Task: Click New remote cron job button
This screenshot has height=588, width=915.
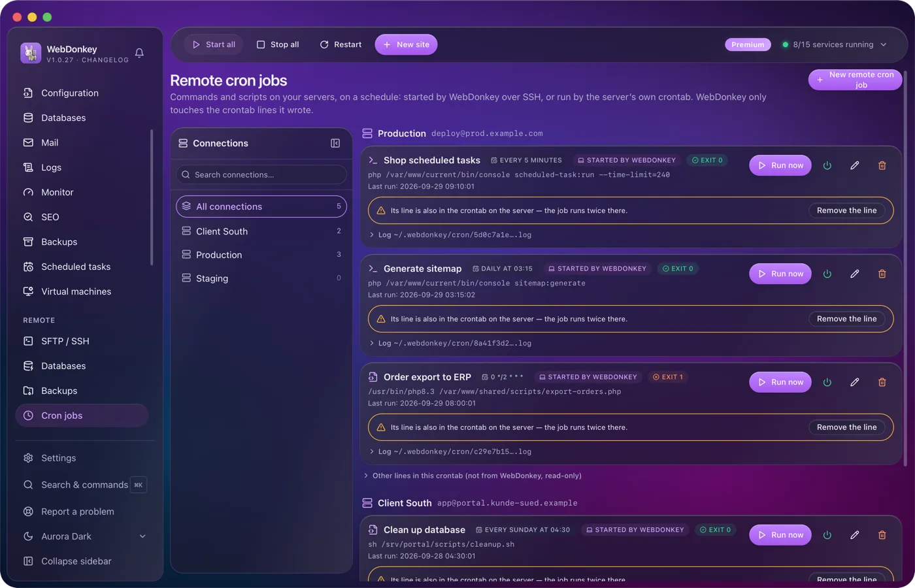Action: (x=856, y=80)
